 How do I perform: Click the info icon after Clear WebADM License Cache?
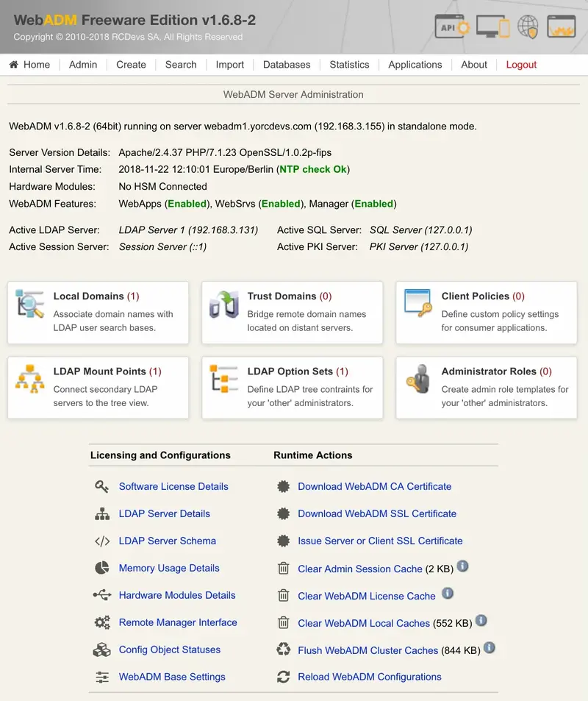pyautogui.click(x=448, y=594)
